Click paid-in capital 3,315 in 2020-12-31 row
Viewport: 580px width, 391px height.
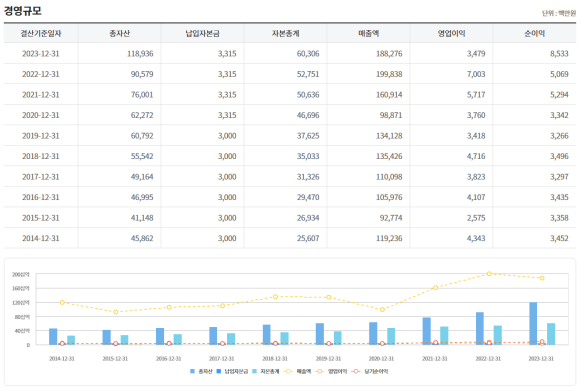[x=227, y=115]
